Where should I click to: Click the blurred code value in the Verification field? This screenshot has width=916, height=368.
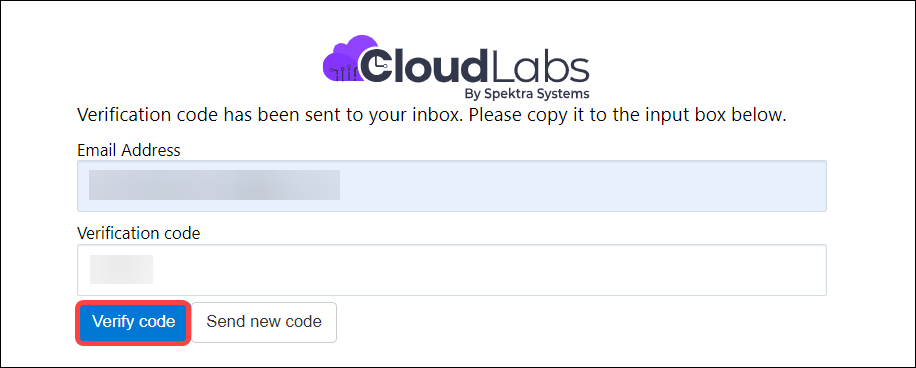[x=122, y=269]
